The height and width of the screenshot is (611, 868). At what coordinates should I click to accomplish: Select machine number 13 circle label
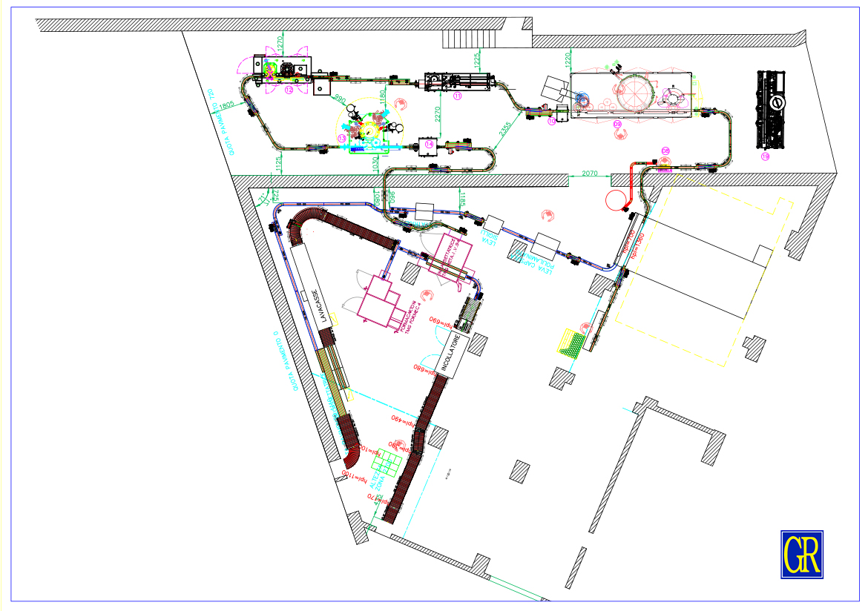point(341,138)
